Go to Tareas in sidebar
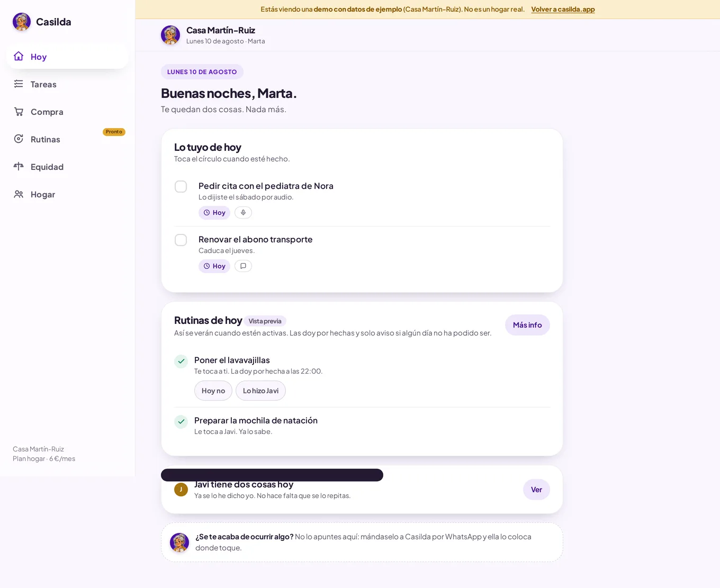Image resolution: width=720 pixels, height=588 pixels. (x=67, y=84)
